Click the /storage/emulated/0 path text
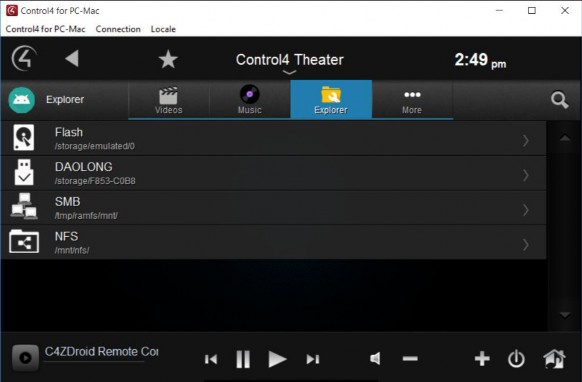 coord(95,146)
